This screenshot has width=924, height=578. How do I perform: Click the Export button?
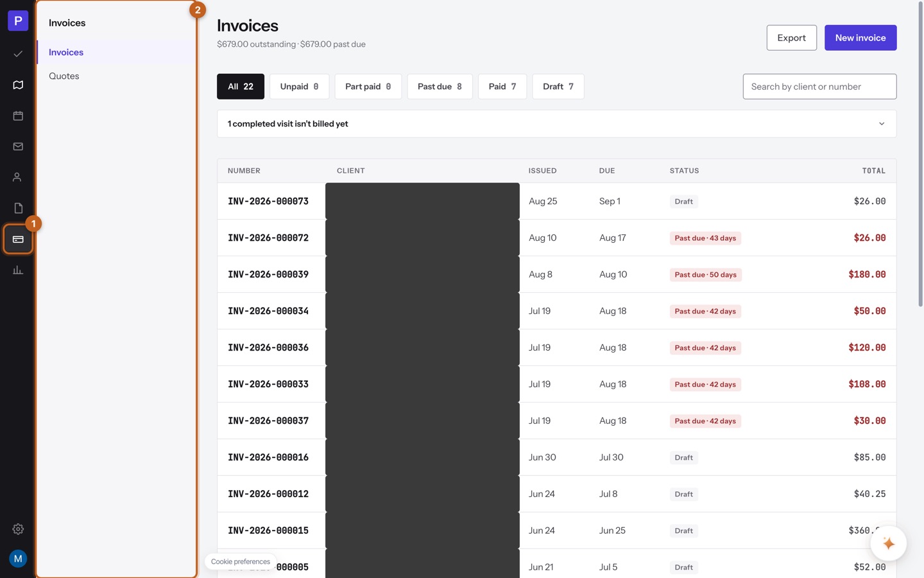[791, 38]
